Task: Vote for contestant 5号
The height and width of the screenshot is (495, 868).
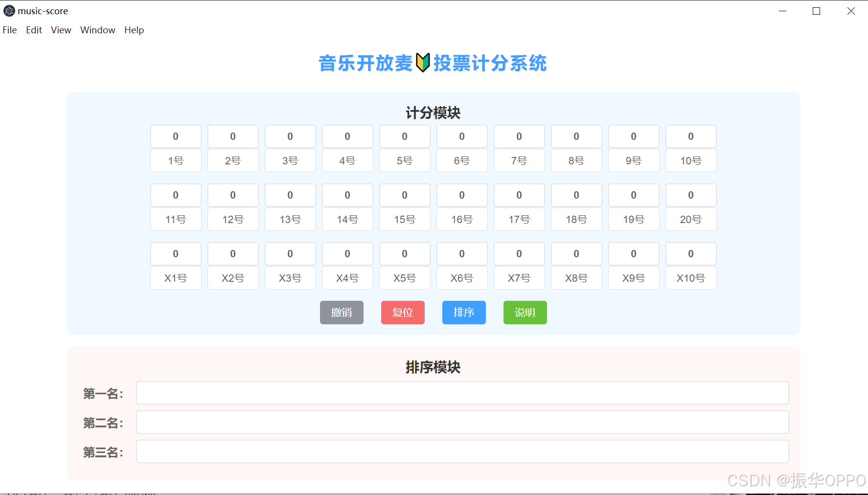Action: pos(405,160)
